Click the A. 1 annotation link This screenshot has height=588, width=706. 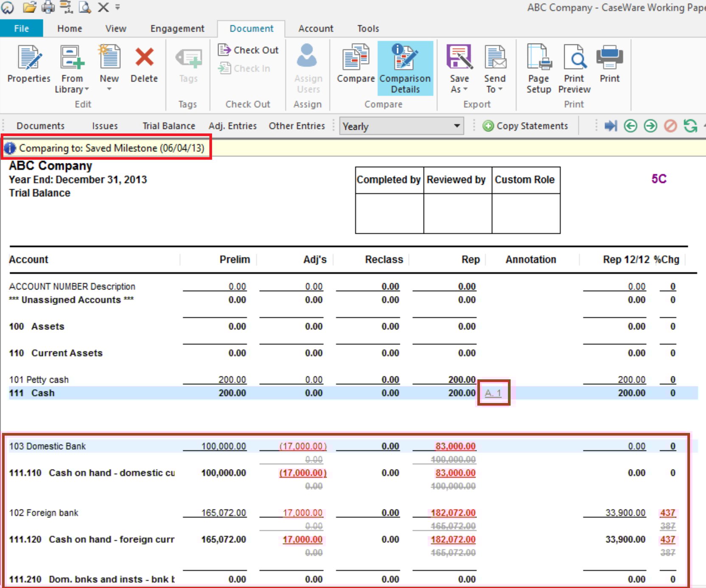493,393
